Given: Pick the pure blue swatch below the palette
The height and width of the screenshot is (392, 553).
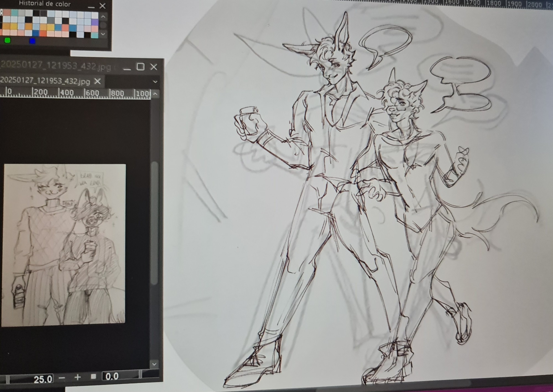Looking at the screenshot, I should pos(32,41).
